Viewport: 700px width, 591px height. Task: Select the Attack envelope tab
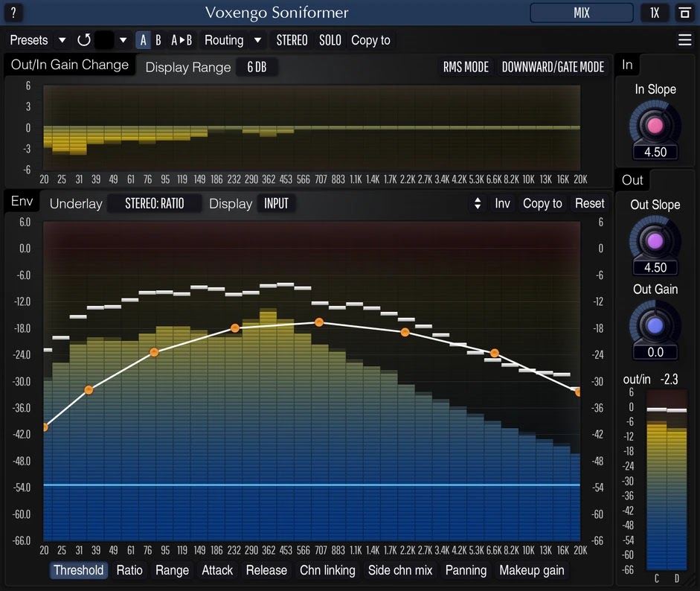click(217, 570)
